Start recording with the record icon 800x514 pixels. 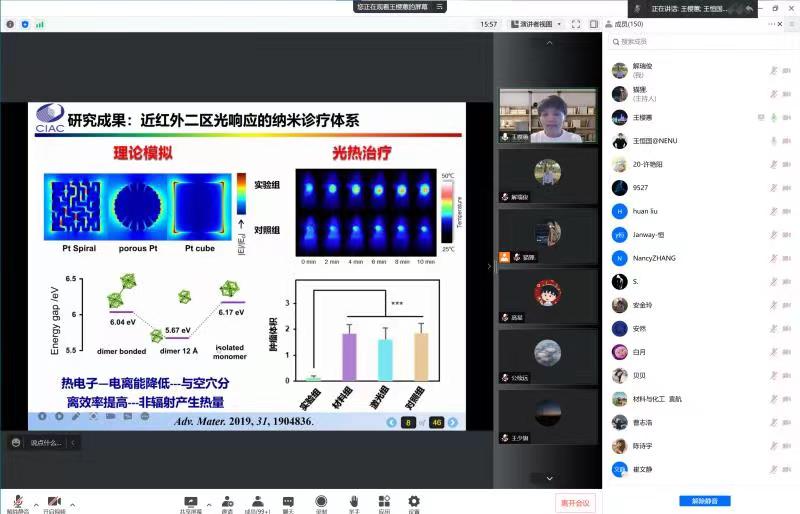(321, 501)
